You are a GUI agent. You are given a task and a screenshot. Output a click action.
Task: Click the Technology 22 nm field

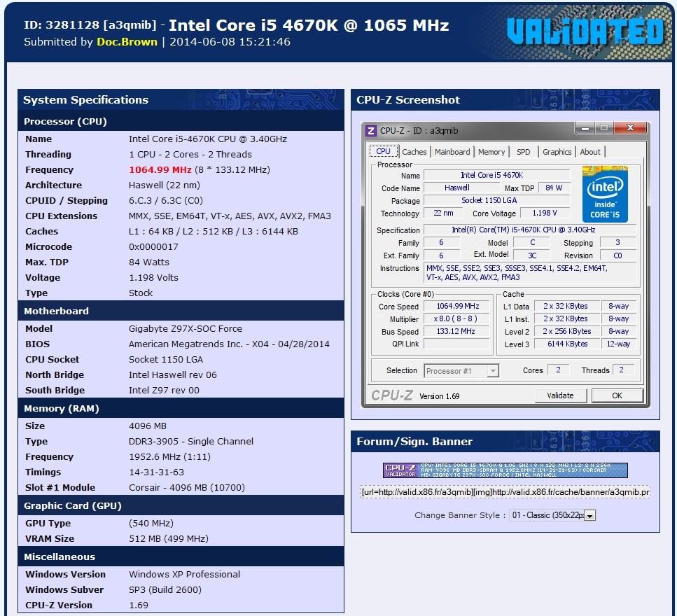point(443,213)
